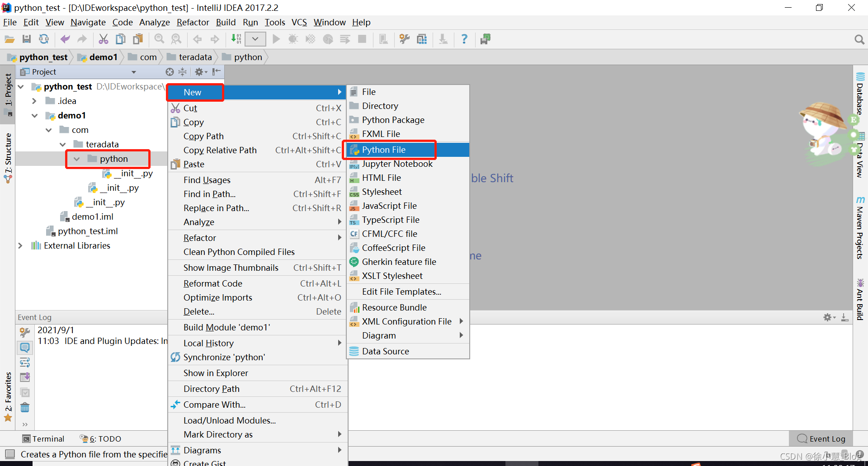Screen dimensions: 868x466
Task: Expand the External Libraries node
Action: (x=21, y=245)
